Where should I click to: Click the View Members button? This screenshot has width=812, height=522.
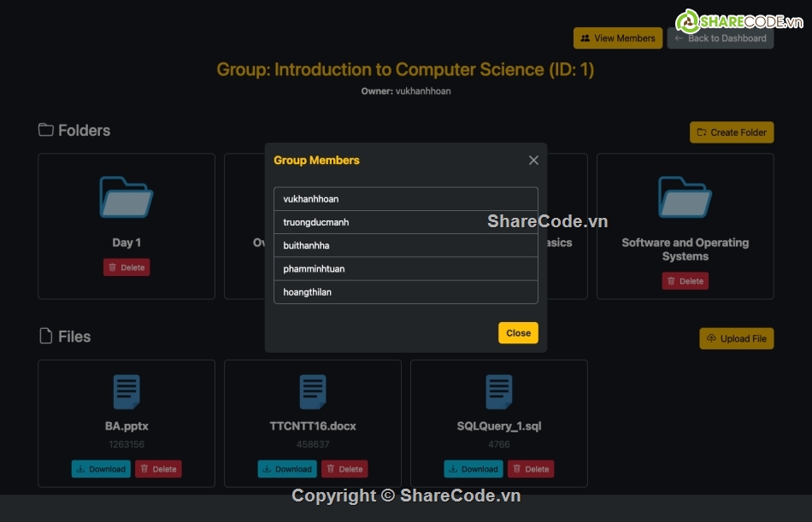[x=618, y=38]
